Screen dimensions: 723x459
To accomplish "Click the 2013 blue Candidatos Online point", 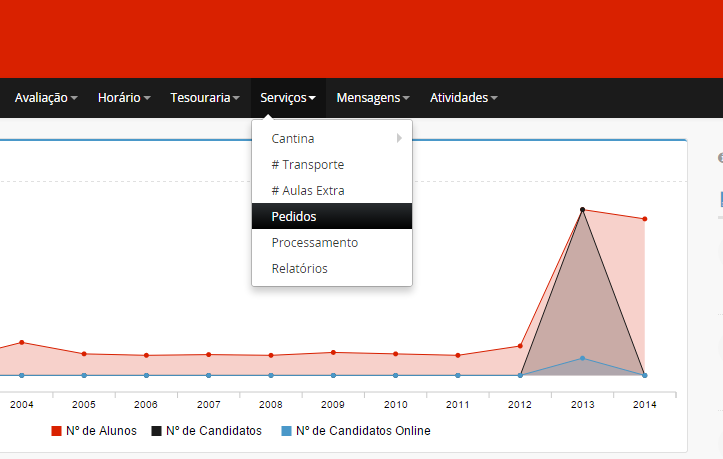I will click(x=583, y=358).
